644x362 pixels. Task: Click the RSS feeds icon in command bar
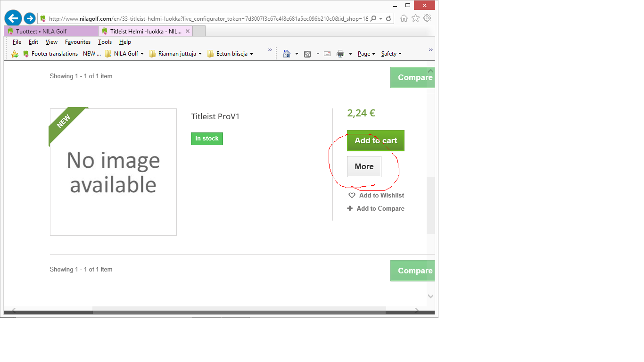click(307, 54)
